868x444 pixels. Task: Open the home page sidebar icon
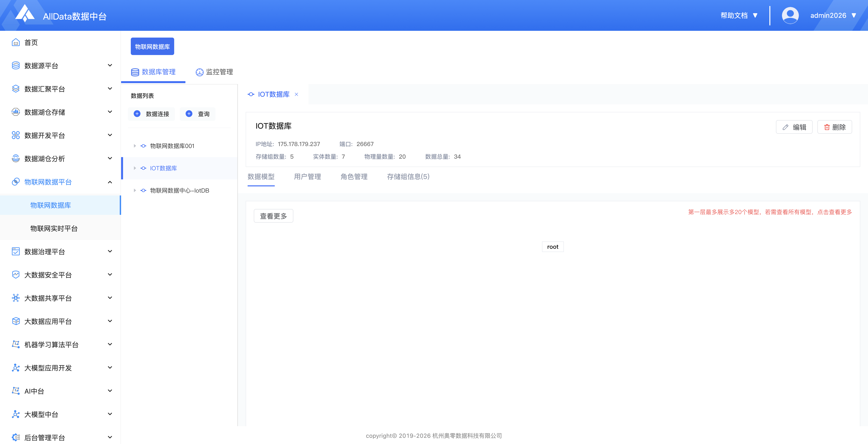16,42
